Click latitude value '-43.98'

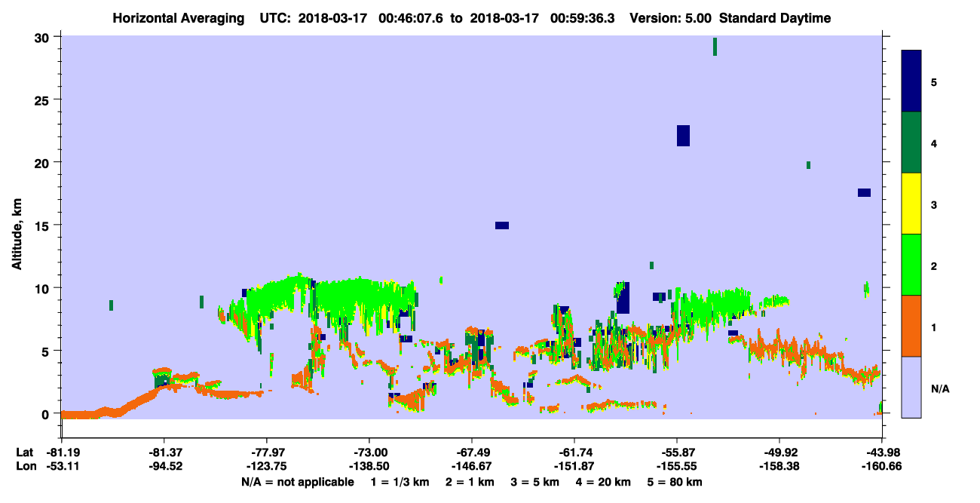tap(882, 452)
